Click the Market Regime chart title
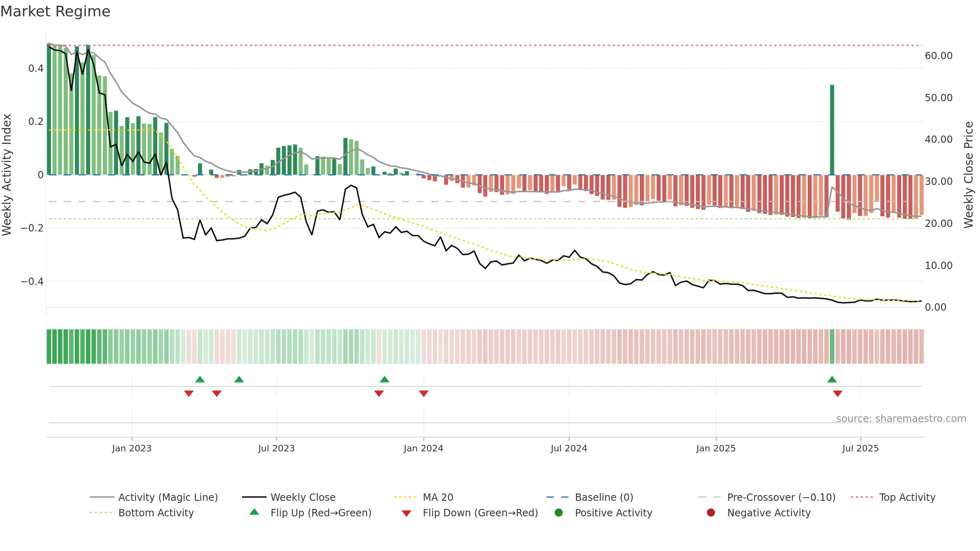This screenshot has height=551, width=980. click(x=55, y=11)
